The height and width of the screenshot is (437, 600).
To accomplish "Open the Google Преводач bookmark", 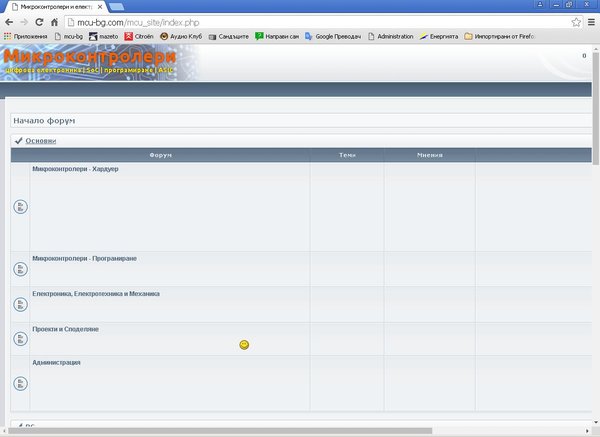I will pyautogui.click(x=333, y=36).
